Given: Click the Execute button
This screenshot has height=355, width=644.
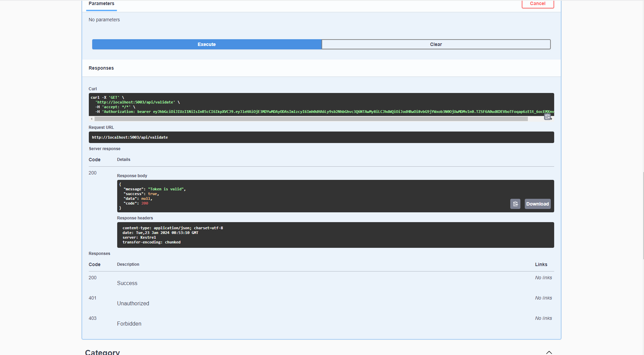Looking at the screenshot, I should (207, 44).
